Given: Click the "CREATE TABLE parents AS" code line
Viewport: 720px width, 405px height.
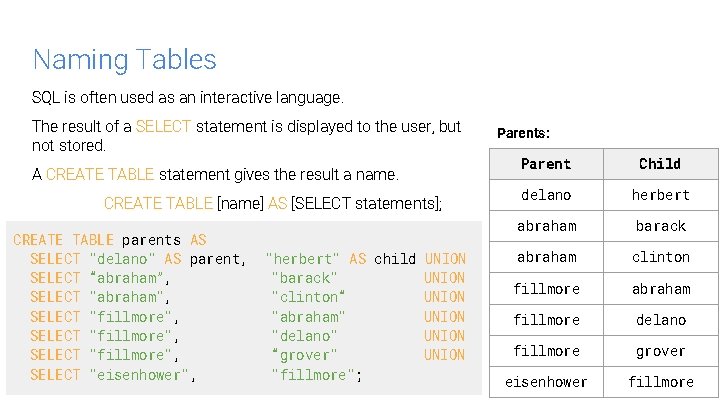Looking at the screenshot, I should pos(110,240).
